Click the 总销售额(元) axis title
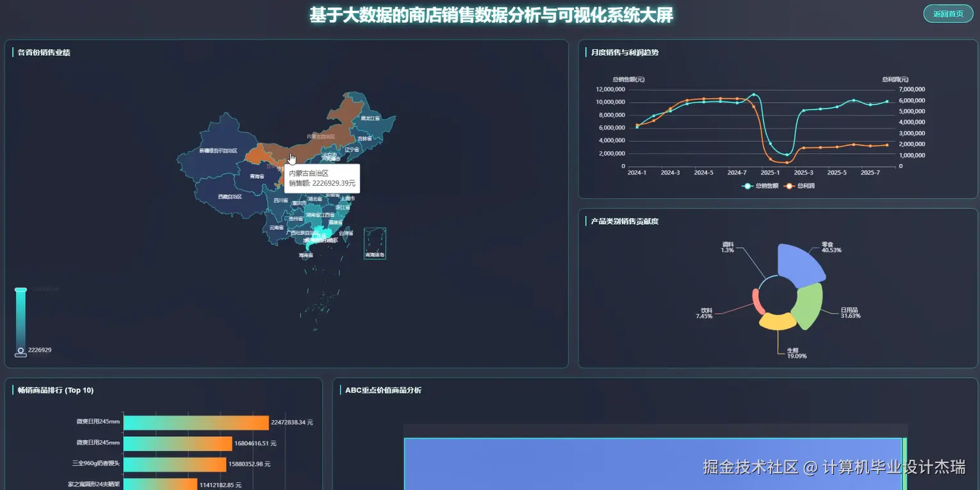This screenshot has width=980, height=490. point(629,79)
